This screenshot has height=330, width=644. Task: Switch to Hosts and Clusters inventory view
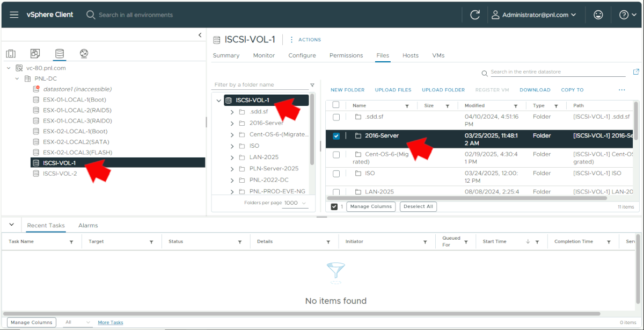pos(11,53)
